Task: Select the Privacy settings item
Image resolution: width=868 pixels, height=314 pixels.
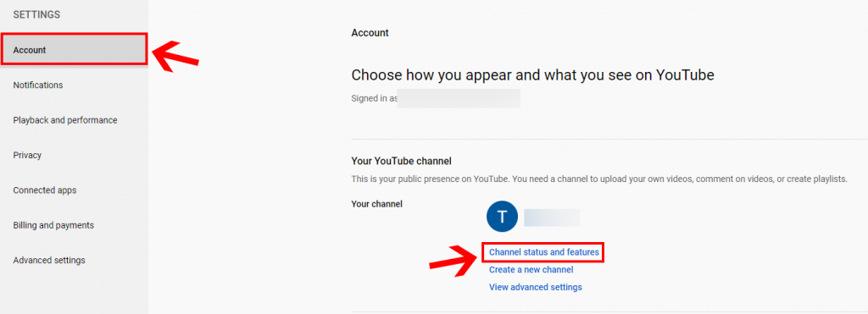Action: point(75,156)
